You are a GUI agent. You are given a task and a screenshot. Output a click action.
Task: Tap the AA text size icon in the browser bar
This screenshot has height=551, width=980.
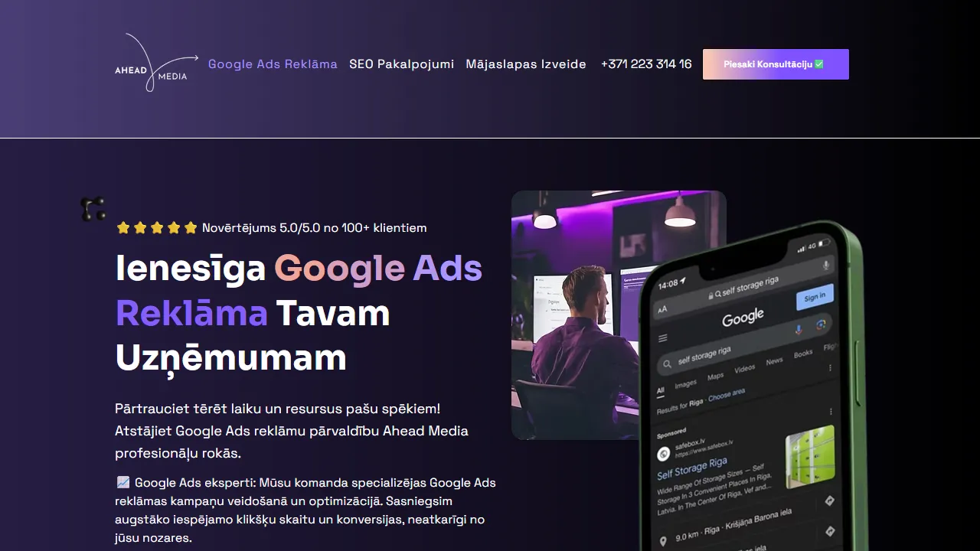(661, 308)
